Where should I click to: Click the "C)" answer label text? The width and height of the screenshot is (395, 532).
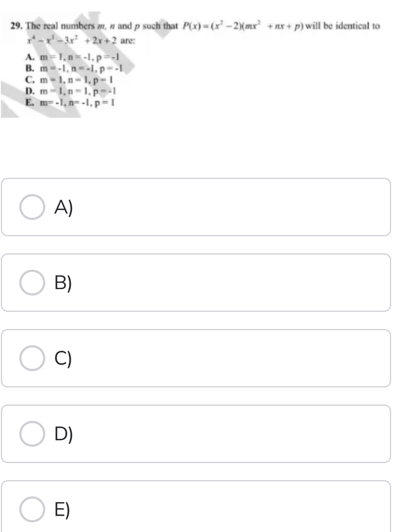coord(63,359)
